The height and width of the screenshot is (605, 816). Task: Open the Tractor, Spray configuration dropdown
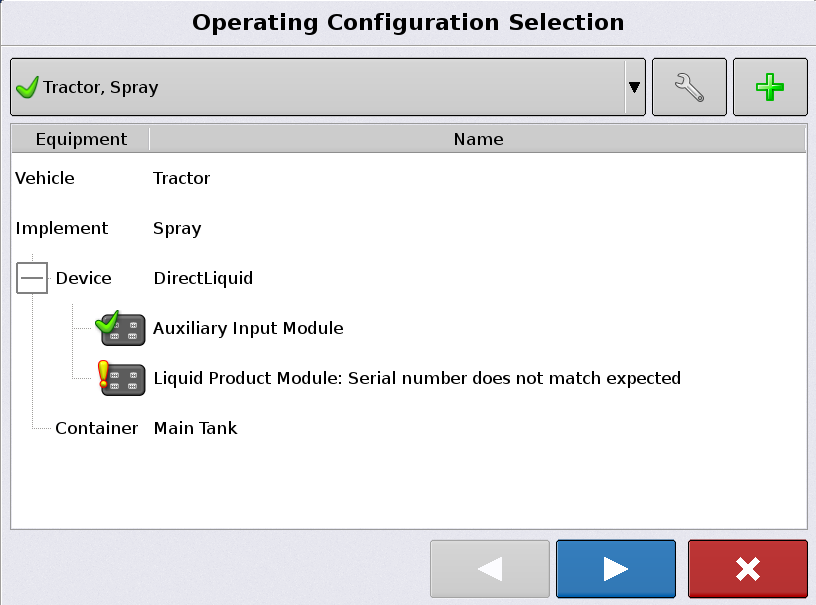coord(320,88)
